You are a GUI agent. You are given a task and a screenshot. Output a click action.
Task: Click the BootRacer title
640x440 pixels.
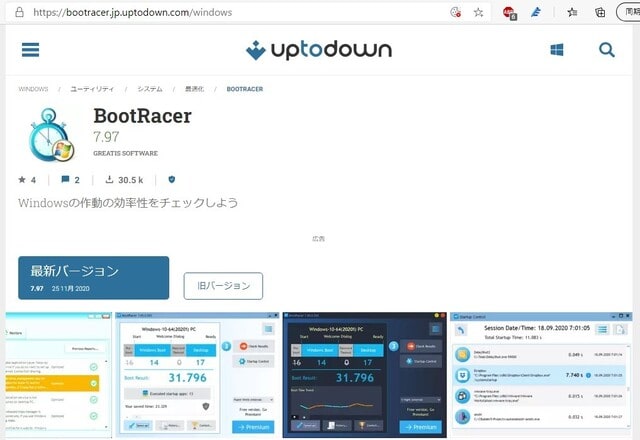click(x=142, y=116)
